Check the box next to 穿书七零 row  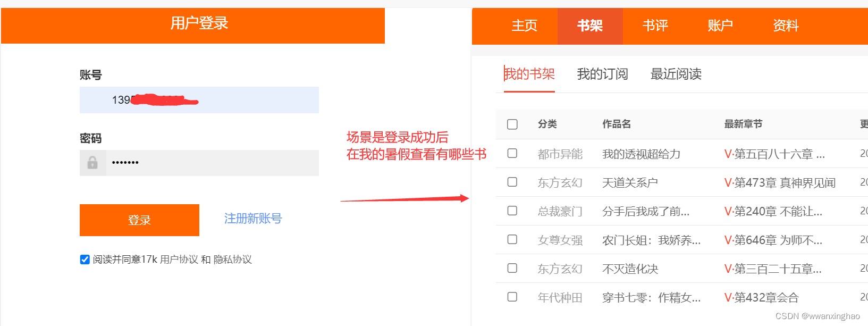(512, 297)
